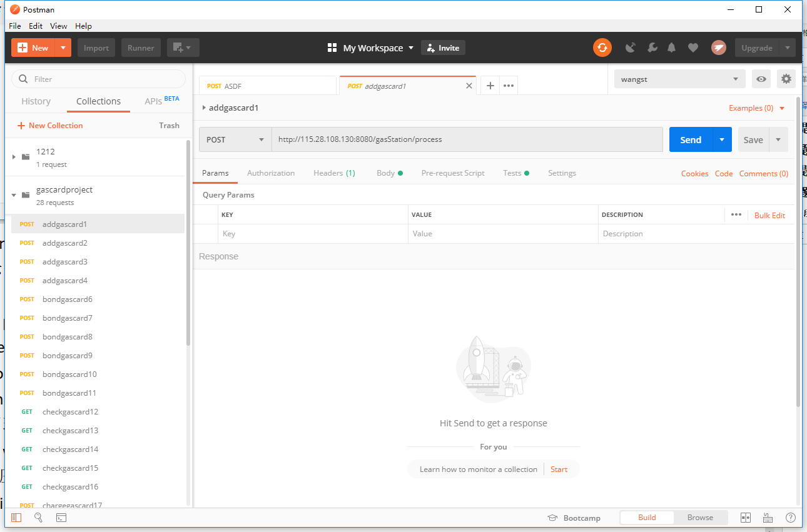The image size is (807, 532).
Task: Open the user avatar menu
Action: point(718,48)
